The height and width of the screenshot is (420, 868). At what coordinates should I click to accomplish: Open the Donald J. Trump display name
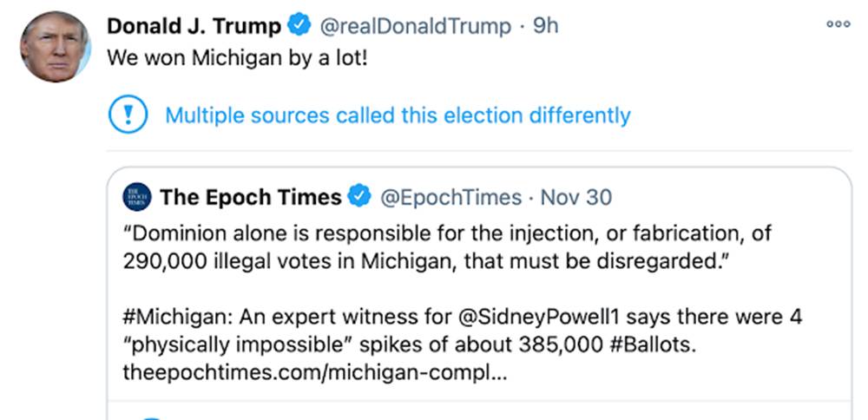193,27
